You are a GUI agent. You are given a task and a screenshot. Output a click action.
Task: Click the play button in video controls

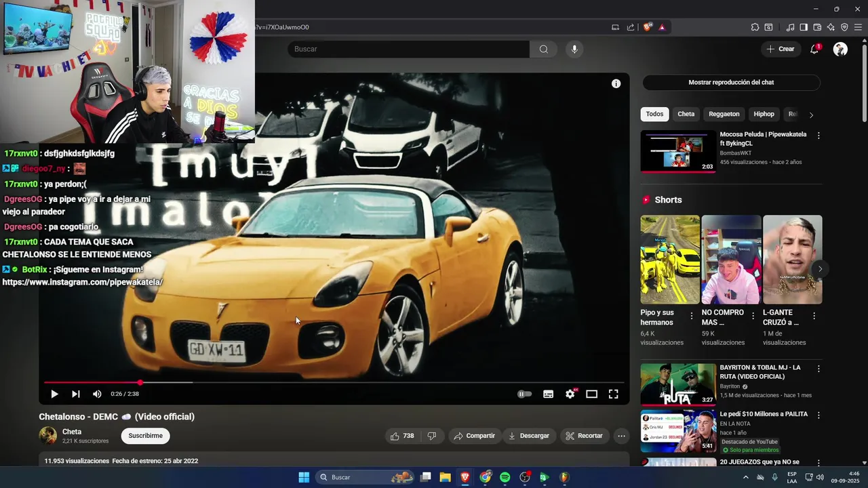pyautogui.click(x=54, y=394)
